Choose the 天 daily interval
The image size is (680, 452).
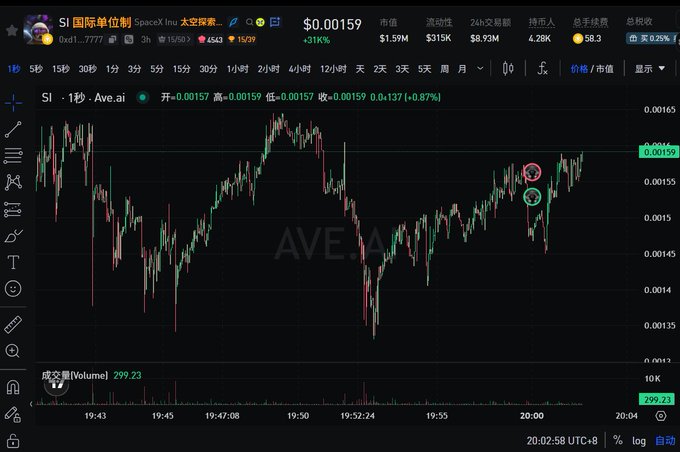coord(360,69)
